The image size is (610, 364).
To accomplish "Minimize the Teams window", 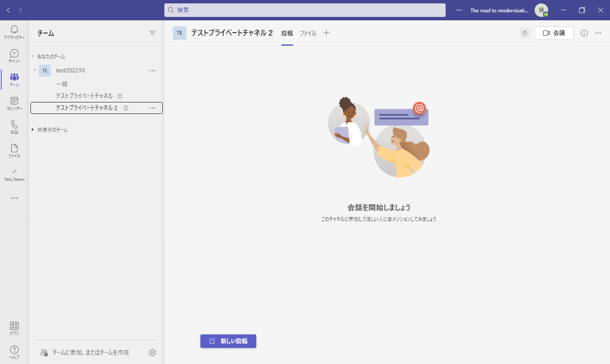I will click(x=563, y=10).
